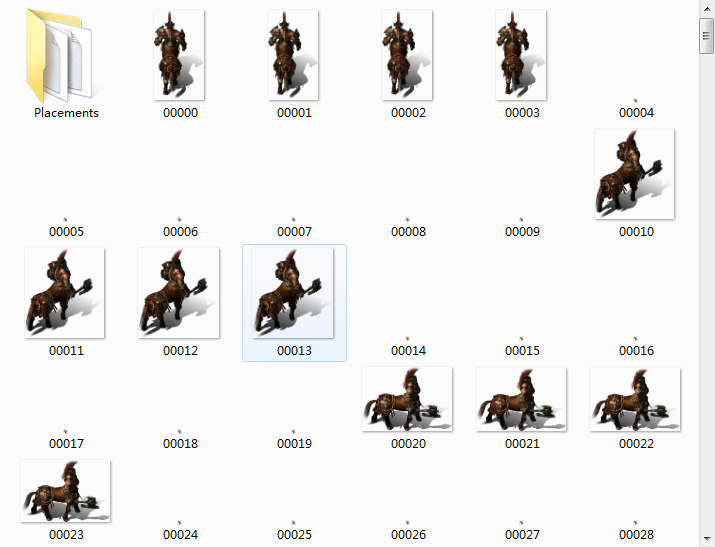Click the 00020 file name label
This screenshot has width=715, height=547.
(409, 444)
